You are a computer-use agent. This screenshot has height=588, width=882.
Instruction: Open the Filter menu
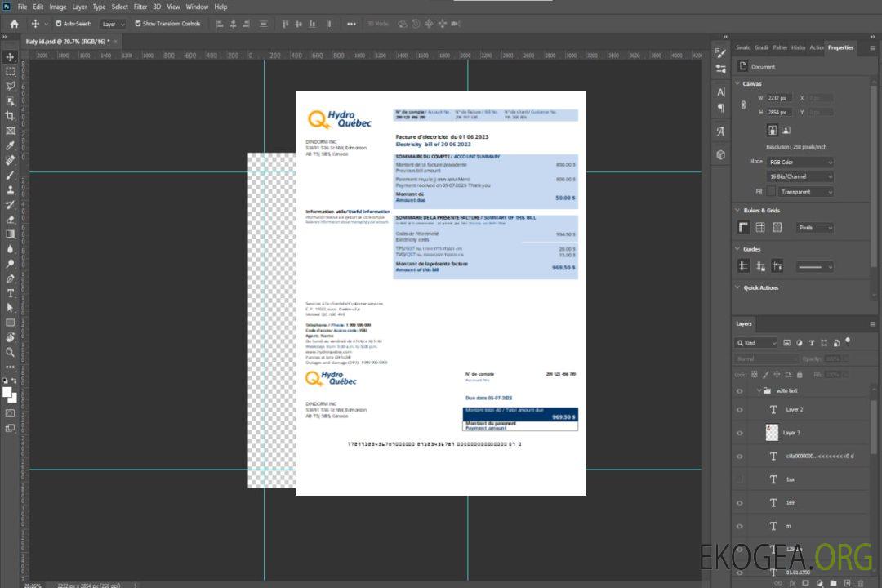tap(140, 7)
